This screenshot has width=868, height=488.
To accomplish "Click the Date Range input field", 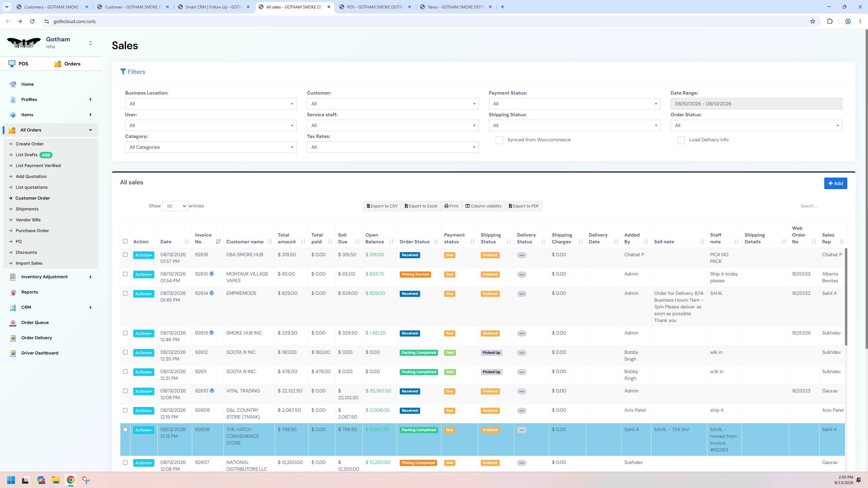I will point(756,104).
